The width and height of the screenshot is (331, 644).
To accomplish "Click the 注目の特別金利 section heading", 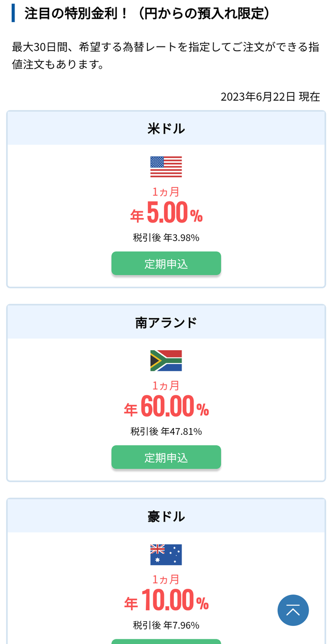I will click(147, 13).
